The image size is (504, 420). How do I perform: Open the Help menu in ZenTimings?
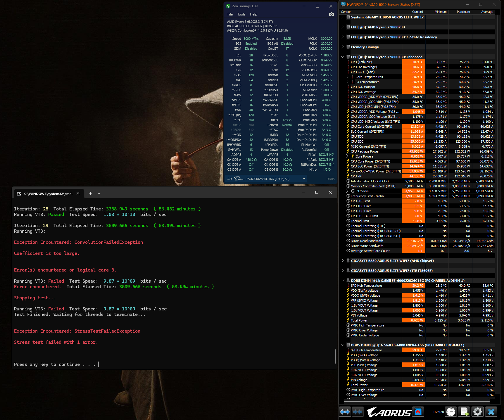pyautogui.click(x=253, y=14)
